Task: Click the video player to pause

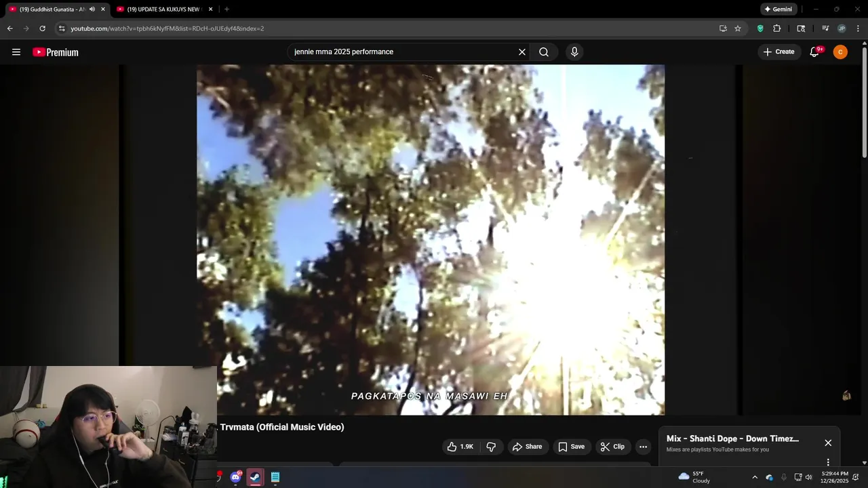Action: 431,240
